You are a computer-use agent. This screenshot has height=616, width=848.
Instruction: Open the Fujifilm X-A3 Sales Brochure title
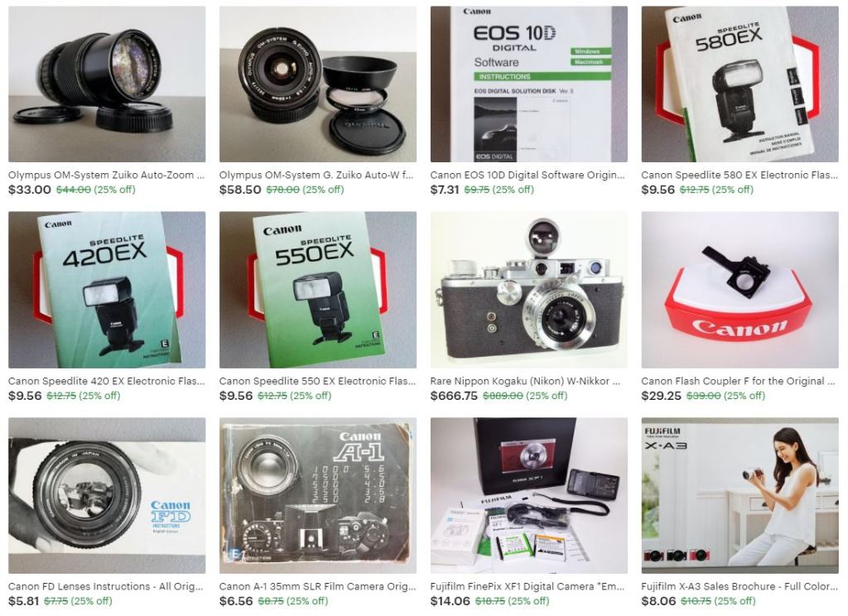click(740, 587)
